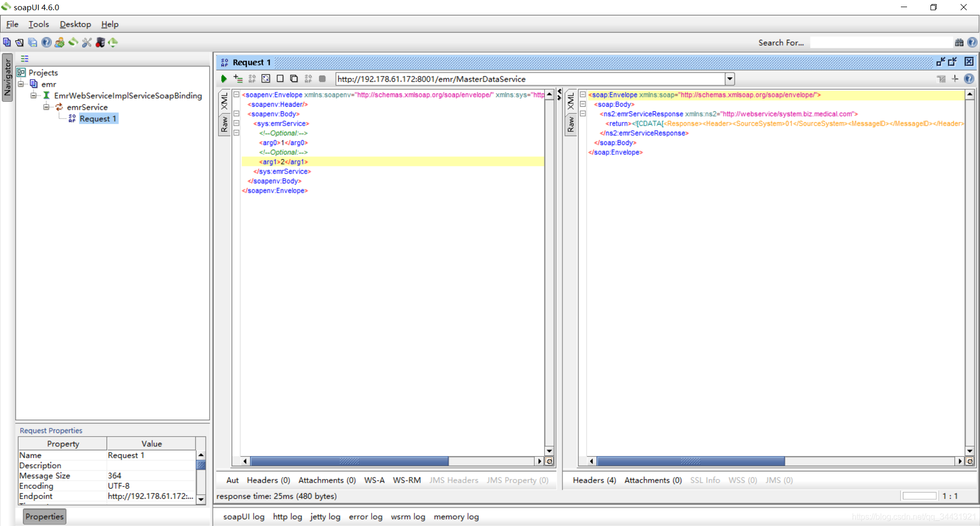This screenshot has height=526, width=980.
Task: Click the save all projects toolbar icon
Action: (x=33, y=42)
